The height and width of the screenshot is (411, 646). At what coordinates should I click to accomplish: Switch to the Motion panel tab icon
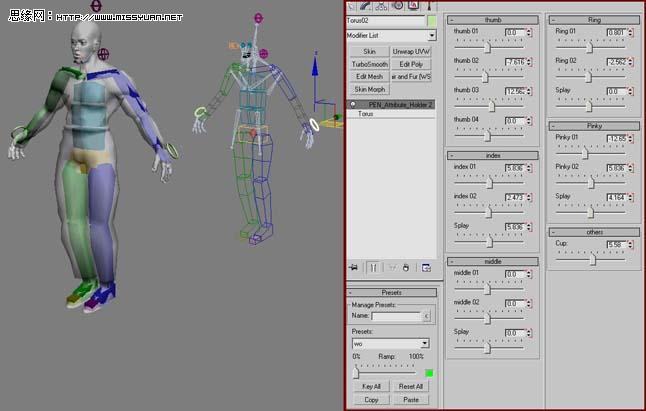(x=398, y=5)
